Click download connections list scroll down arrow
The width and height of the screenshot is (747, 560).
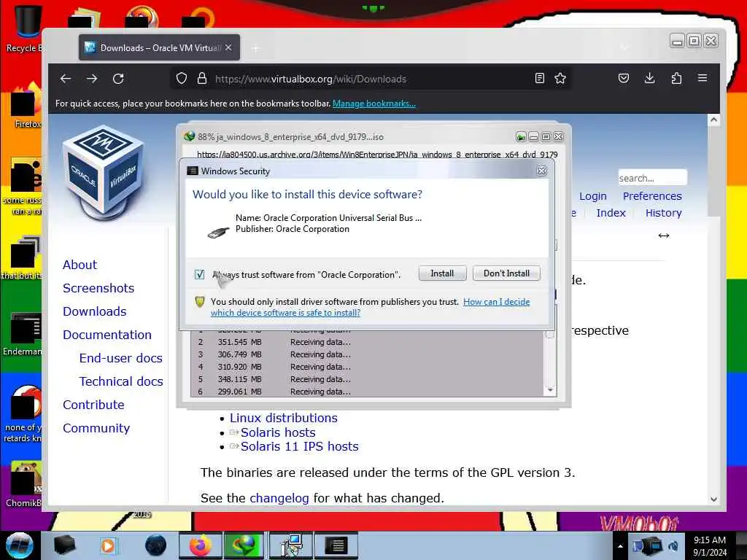point(550,390)
